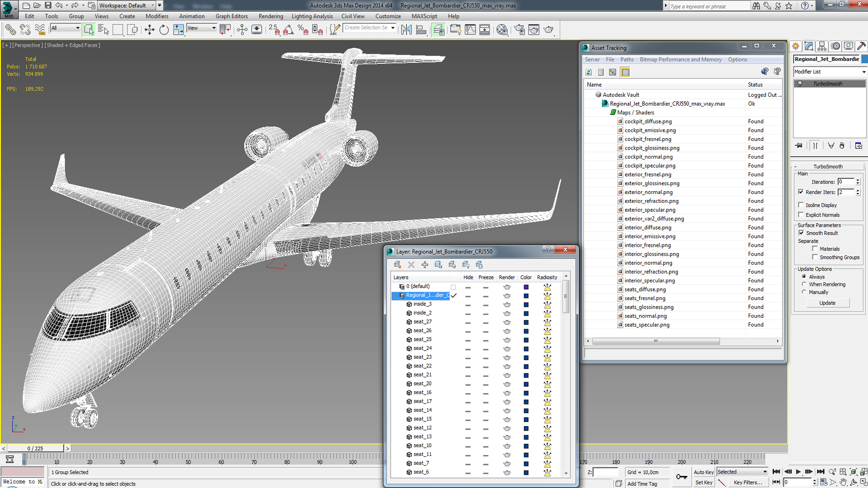868x488 pixels.
Task: Select seat_27 in the layer list
Action: (422, 322)
